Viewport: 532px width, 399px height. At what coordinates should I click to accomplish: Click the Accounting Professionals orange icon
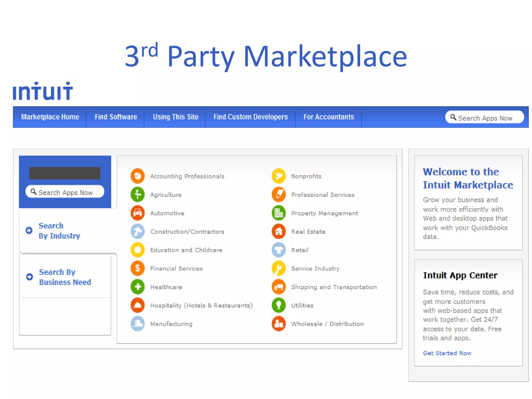[x=138, y=176]
